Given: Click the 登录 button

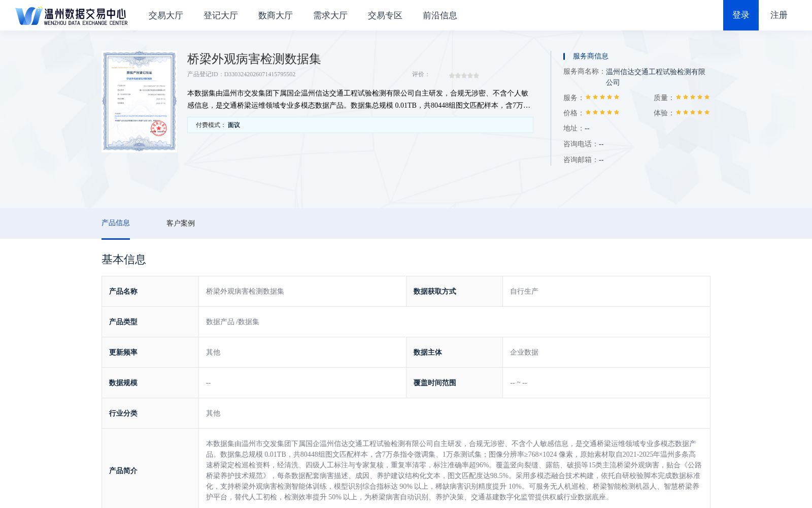Looking at the screenshot, I should [741, 15].
